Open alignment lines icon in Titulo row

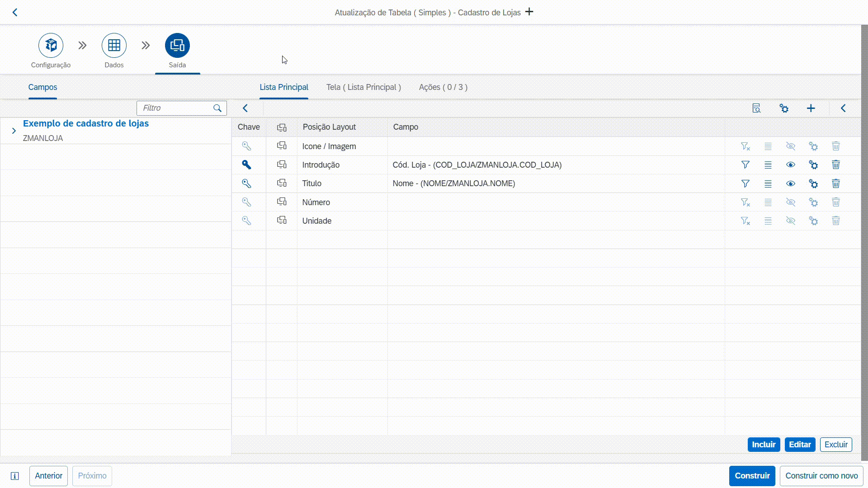(x=768, y=183)
